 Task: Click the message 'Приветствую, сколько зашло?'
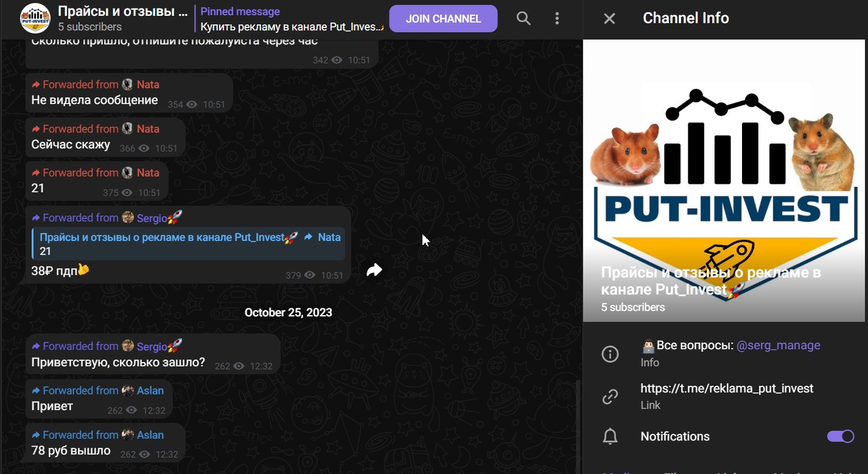[x=118, y=363]
